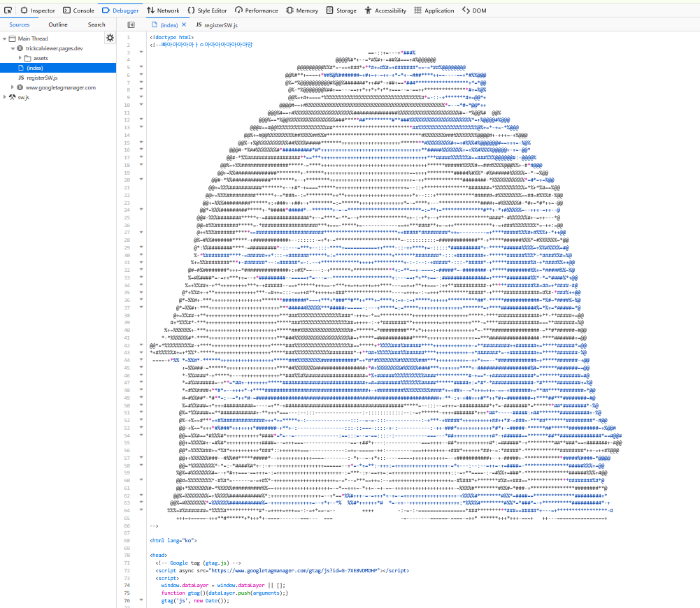Open the Accessibility panel
This screenshot has height=608, width=700.
tap(385, 10)
